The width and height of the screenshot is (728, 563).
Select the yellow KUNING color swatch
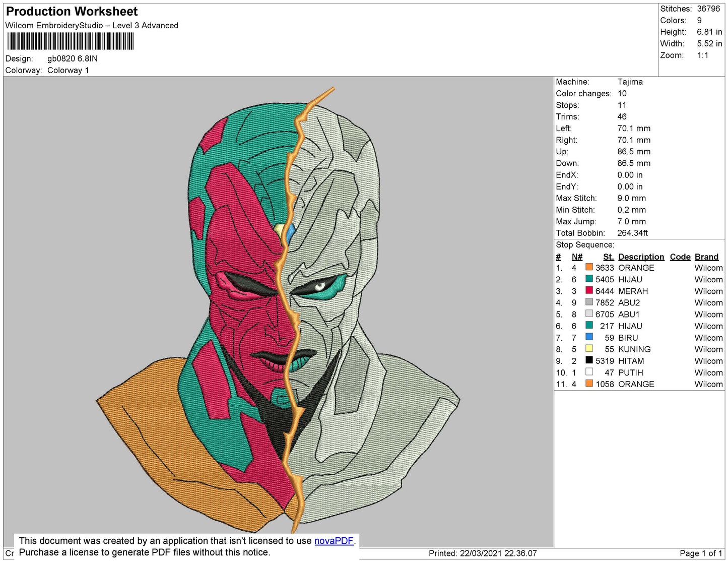[x=589, y=348]
